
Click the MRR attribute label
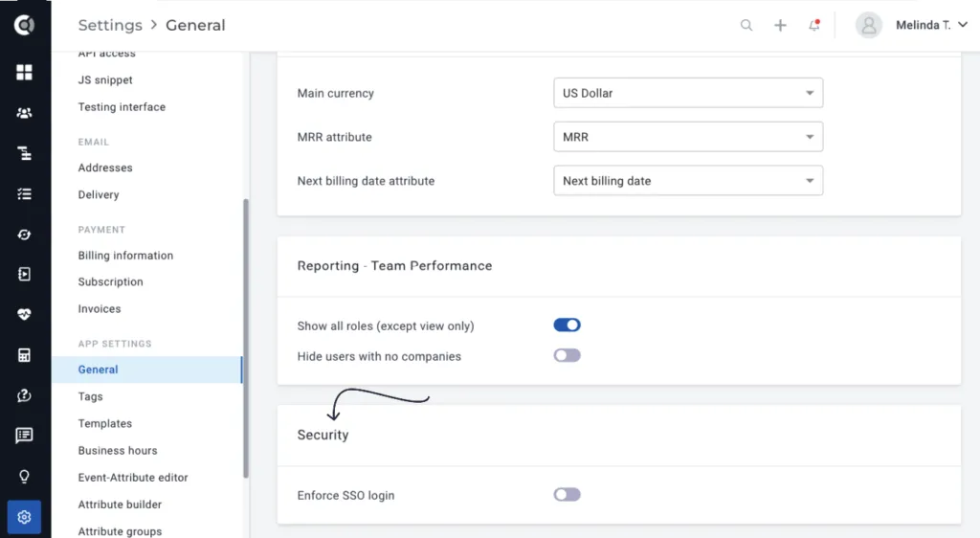point(334,137)
